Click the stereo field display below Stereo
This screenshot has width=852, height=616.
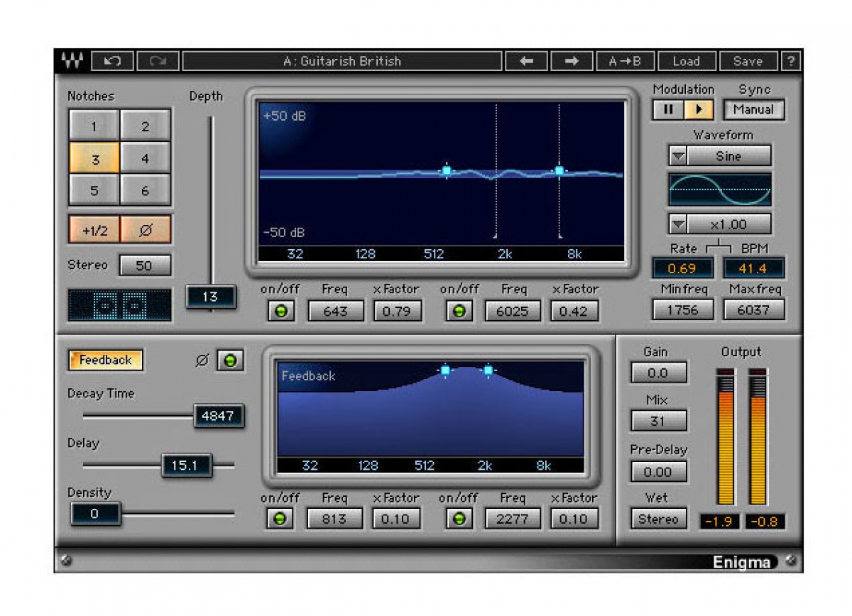[x=119, y=304]
